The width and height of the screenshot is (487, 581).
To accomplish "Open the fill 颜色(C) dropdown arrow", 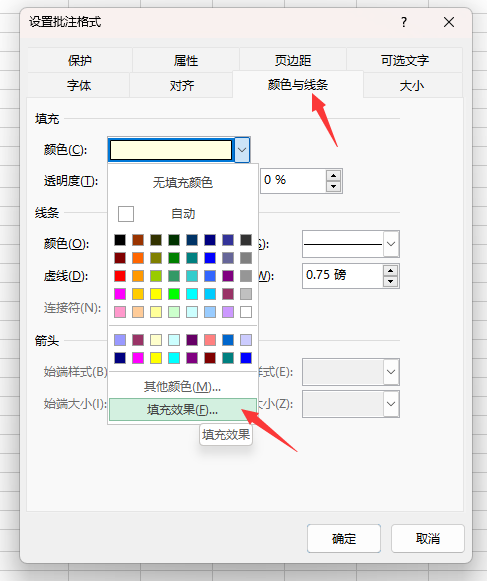I will [242, 150].
